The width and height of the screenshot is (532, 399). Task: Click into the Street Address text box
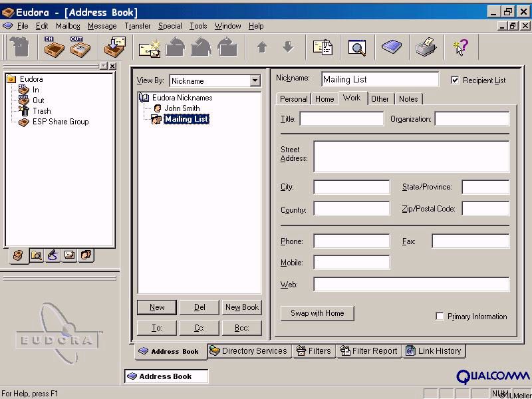coord(411,157)
